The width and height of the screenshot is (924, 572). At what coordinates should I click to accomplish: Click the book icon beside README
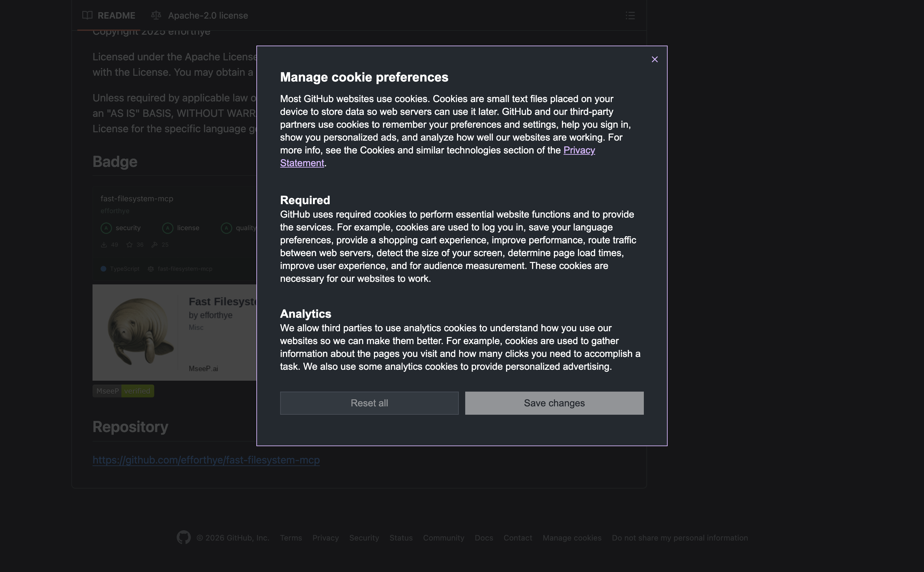click(87, 15)
